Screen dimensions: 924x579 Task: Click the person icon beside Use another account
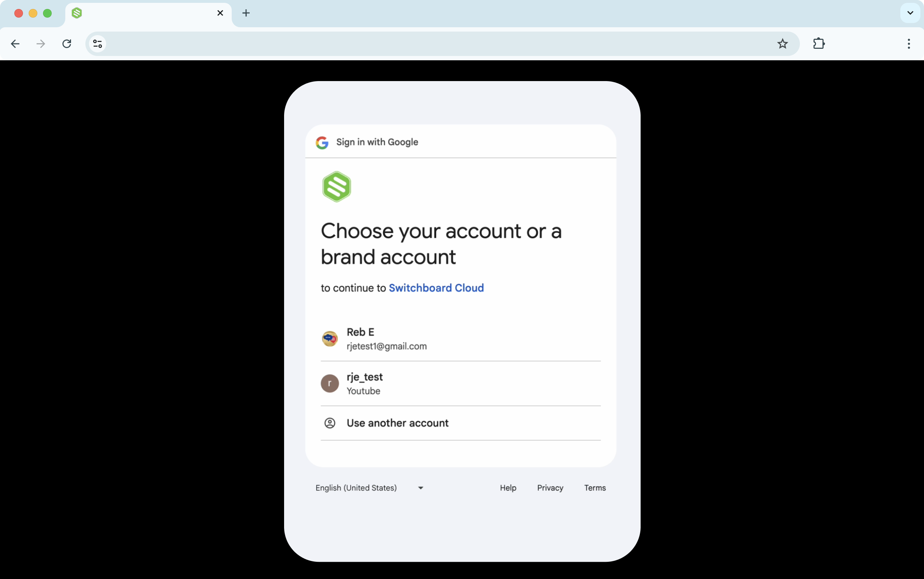pos(330,423)
